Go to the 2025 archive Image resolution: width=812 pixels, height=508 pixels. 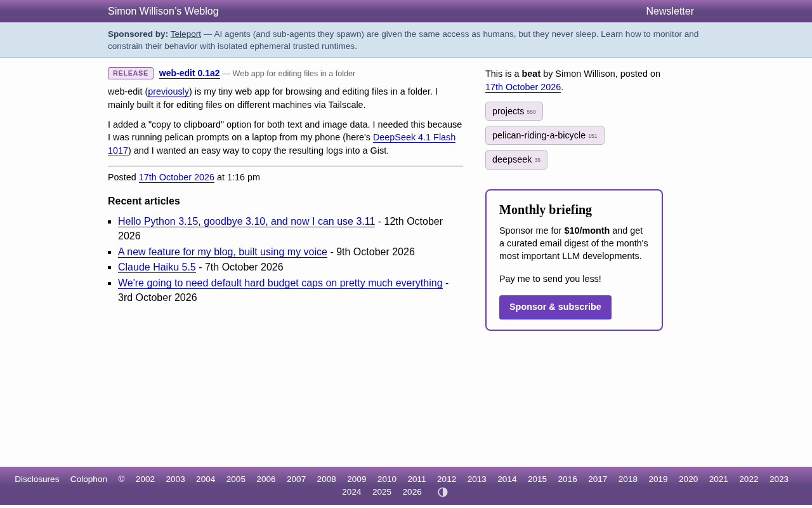382,492
